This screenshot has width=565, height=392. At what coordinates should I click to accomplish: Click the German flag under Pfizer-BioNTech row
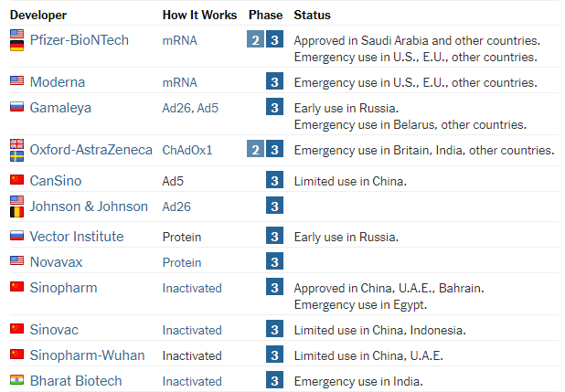(17, 46)
